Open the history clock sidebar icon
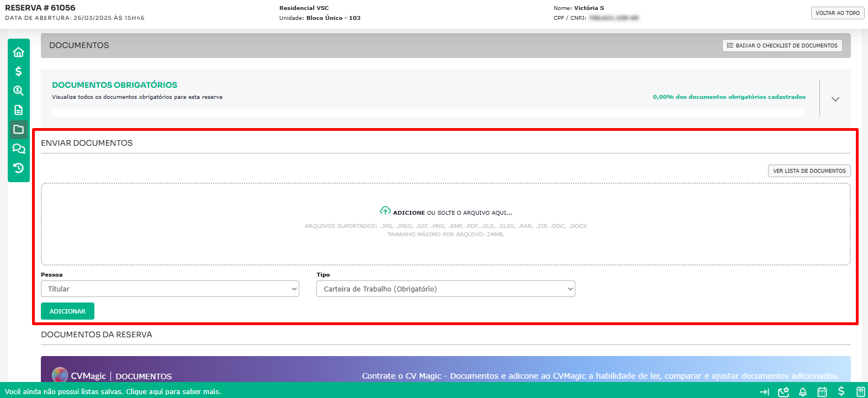 pyautogui.click(x=18, y=168)
